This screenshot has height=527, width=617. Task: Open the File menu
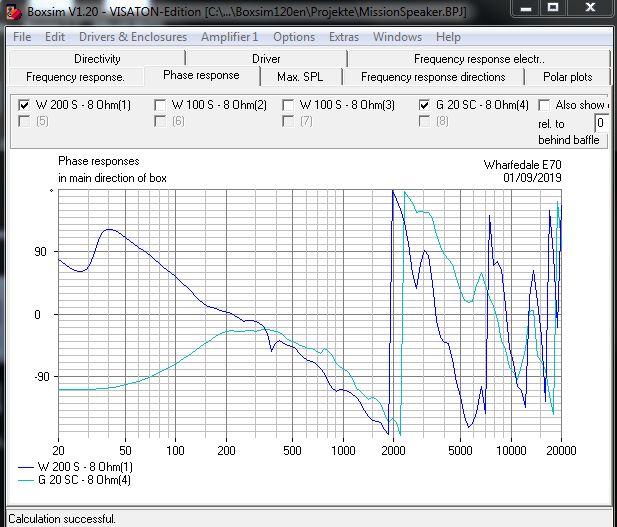22,37
